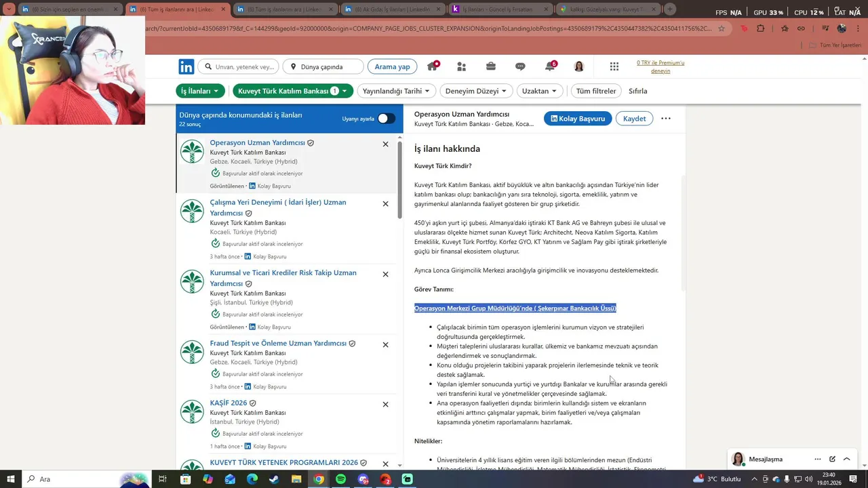Open the Windows notification center icon
Viewport: 868px width, 488px height.
click(x=853, y=479)
